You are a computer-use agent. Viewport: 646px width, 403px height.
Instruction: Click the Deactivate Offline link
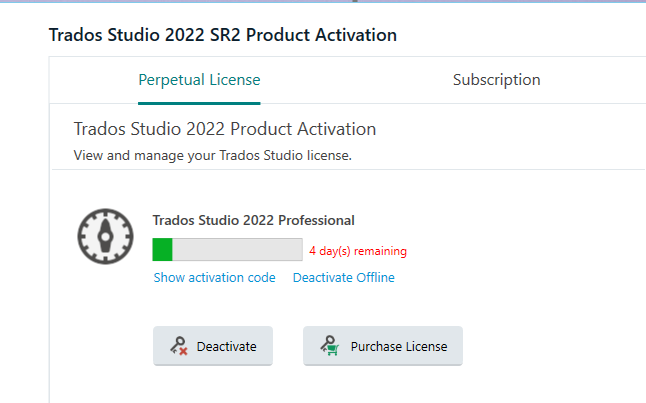[x=344, y=278]
